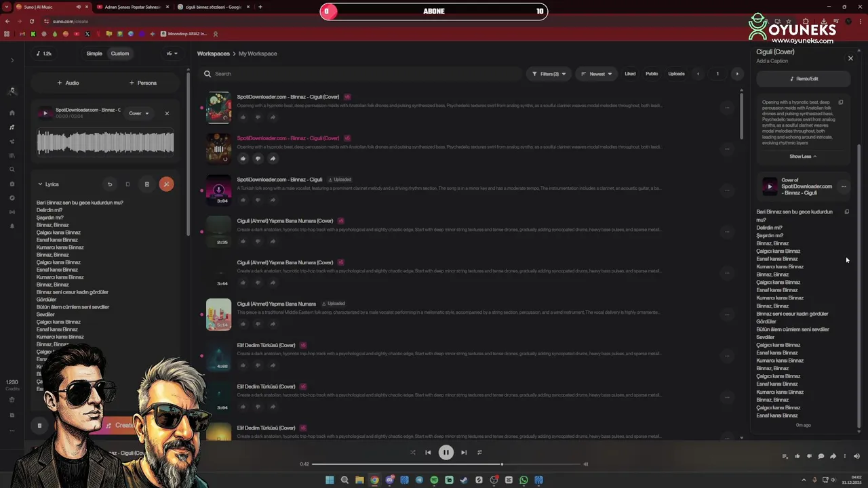Open the Home icon in left sidebar
Viewport: 868px width, 488px height.
pos(12,113)
